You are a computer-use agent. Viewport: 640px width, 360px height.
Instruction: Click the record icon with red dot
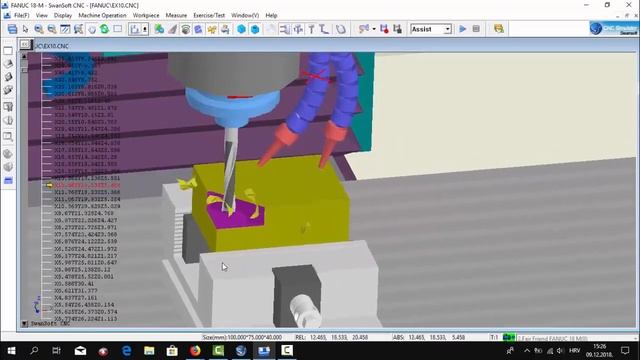click(x=384, y=29)
